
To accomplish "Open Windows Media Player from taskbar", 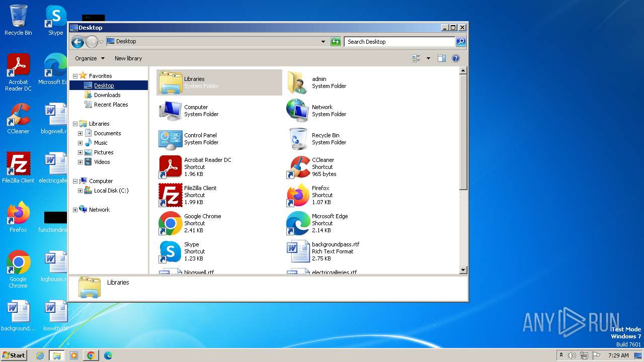I will click(x=74, y=355).
